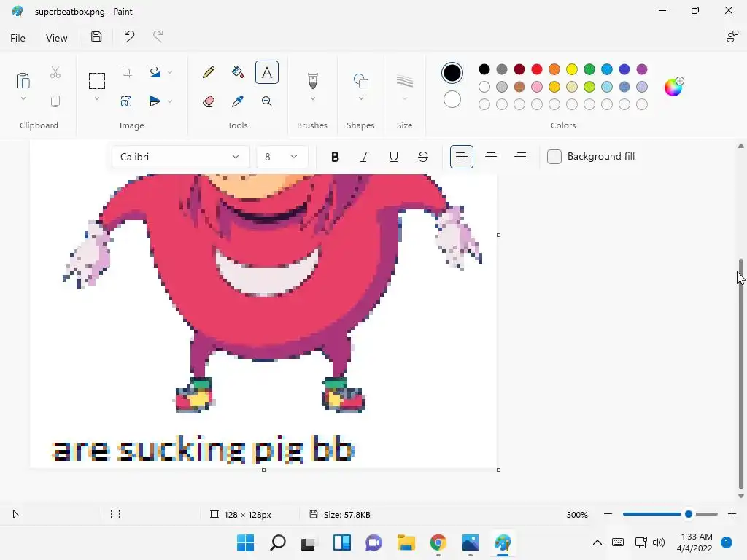
Task: Toggle Italic text formatting
Action: click(365, 157)
